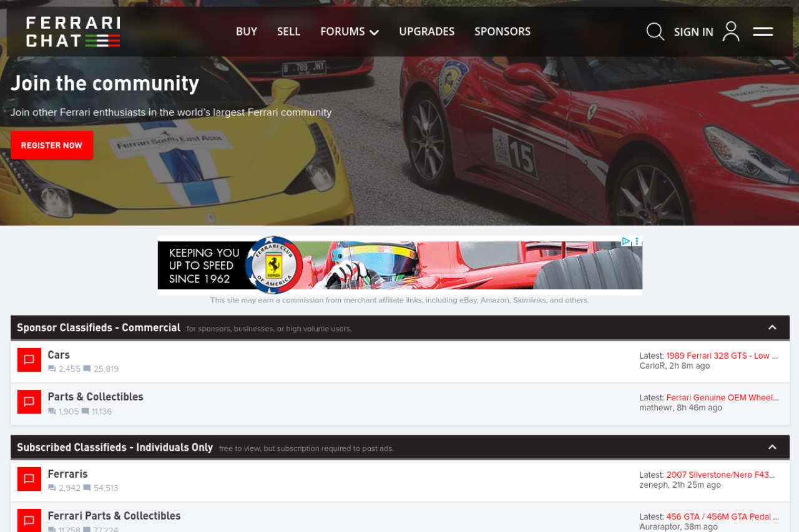Click the Sign In link

coord(693,32)
